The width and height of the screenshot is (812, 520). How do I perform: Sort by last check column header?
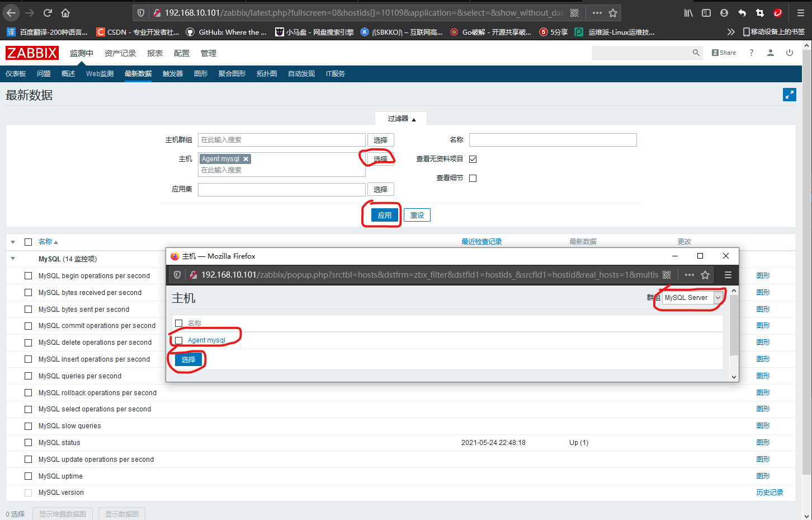481,242
